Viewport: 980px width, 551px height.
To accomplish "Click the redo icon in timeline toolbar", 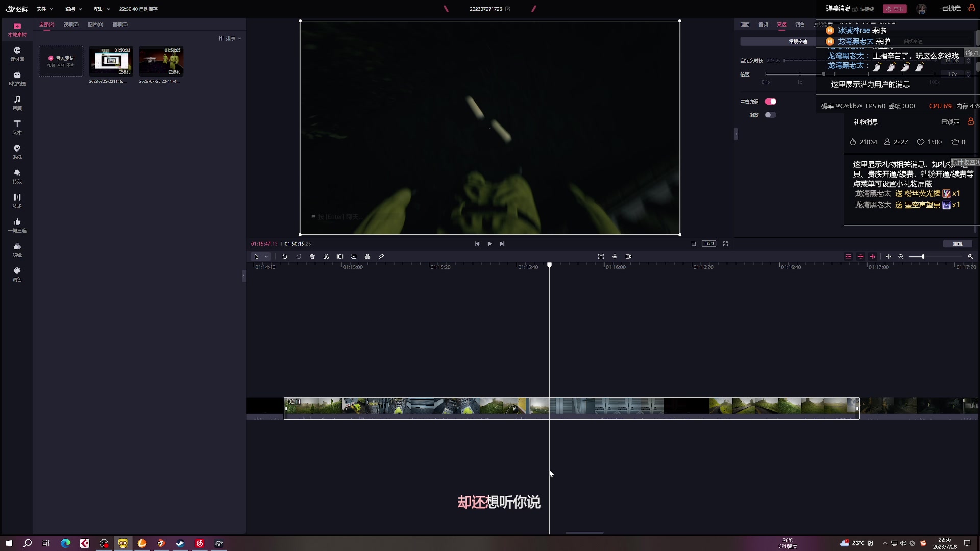I will click(299, 257).
